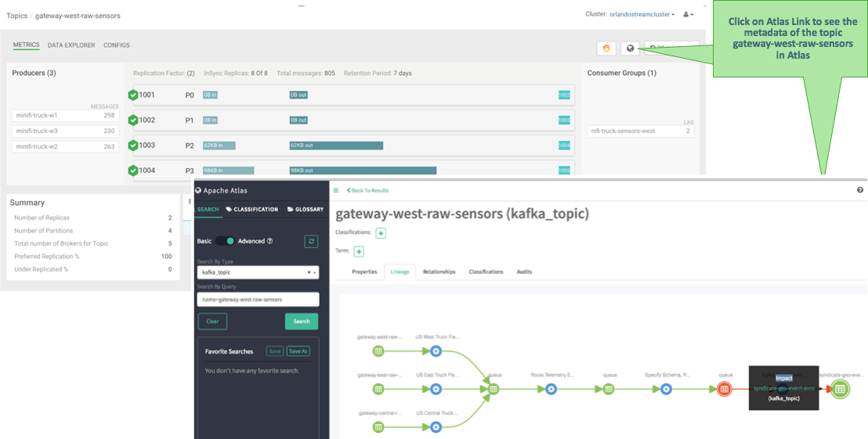Viewport: 868px width, 439px height.
Task: Select the gateway-central-r lineage node
Action: pyautogui.click(x=378, y=426)
